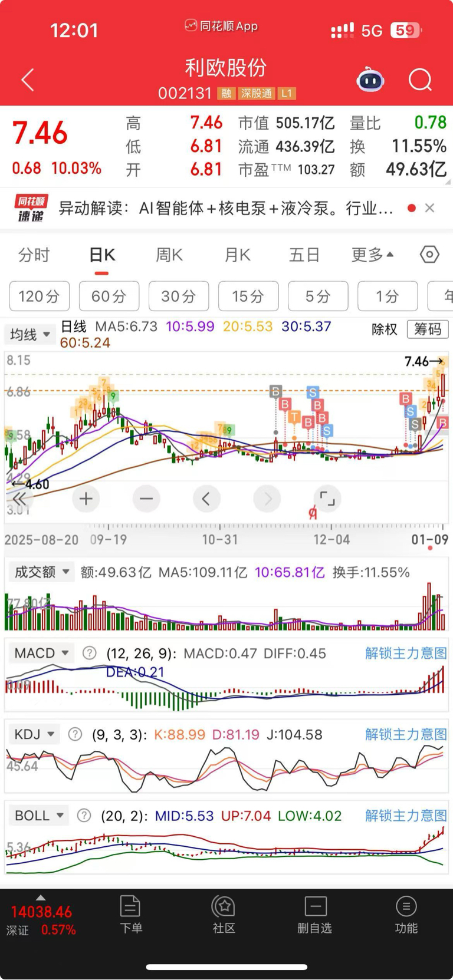Tap stock name 利欧股份 title
This screenshot has width=453, height=980.
[x=226, y=68]
